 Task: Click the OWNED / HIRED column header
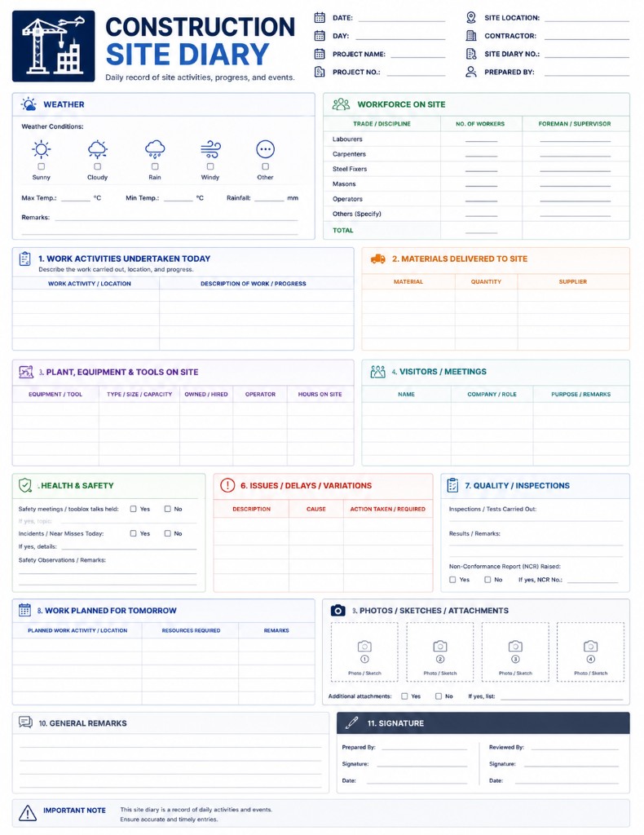(x=206, y=395)
